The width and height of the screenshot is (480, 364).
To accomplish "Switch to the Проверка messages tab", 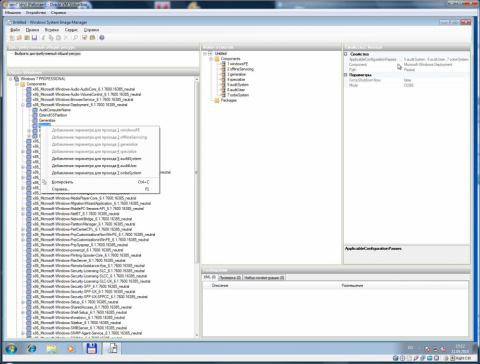I will [x=230, y=278].
